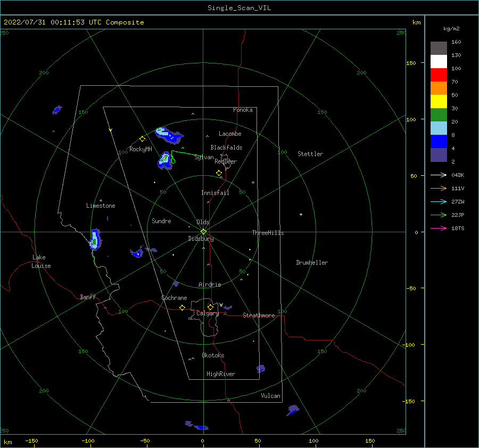This screenshot has width=479, height=448.
Task: Select the purple echo southeast of Vulcan
Action: 293,410
